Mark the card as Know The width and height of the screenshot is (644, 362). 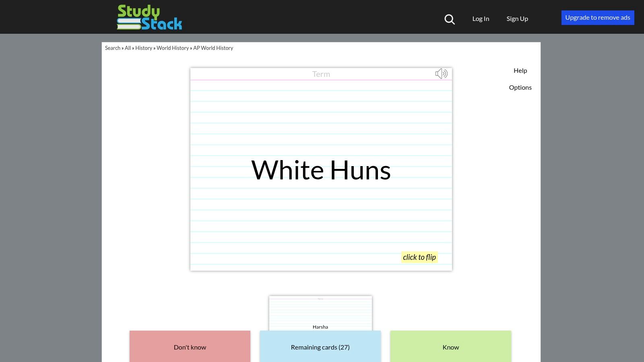pyautogui.click(x=450, y=347)
